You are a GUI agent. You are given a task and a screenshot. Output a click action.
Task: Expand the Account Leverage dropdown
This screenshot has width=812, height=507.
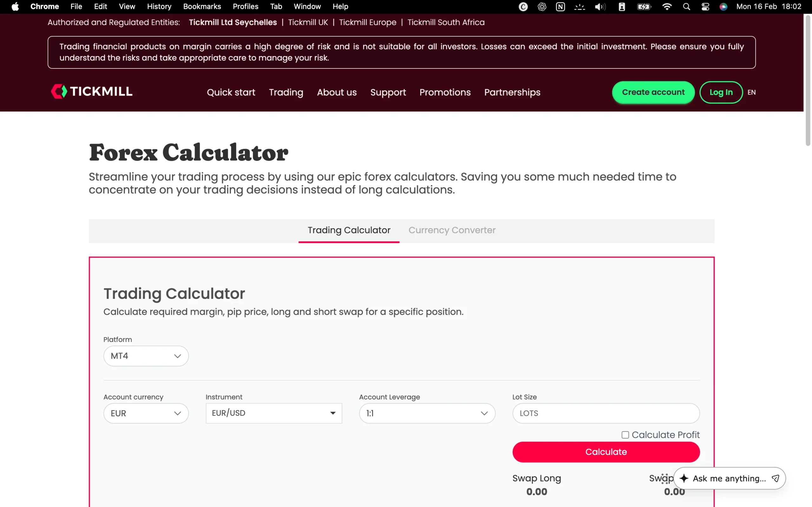tap(427, 413)
